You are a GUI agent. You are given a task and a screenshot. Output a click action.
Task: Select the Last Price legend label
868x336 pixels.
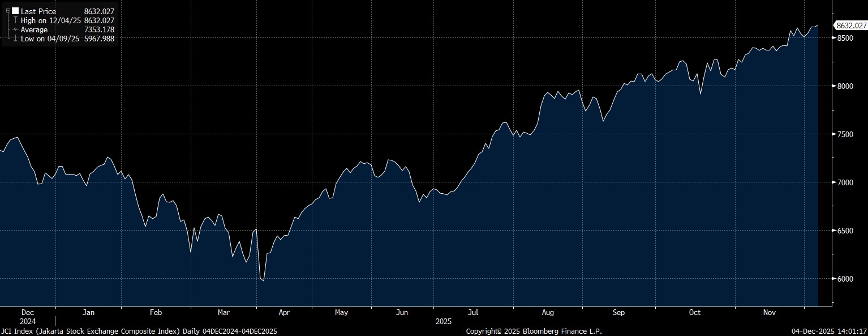pyautogui.click(x=38, y=11)
